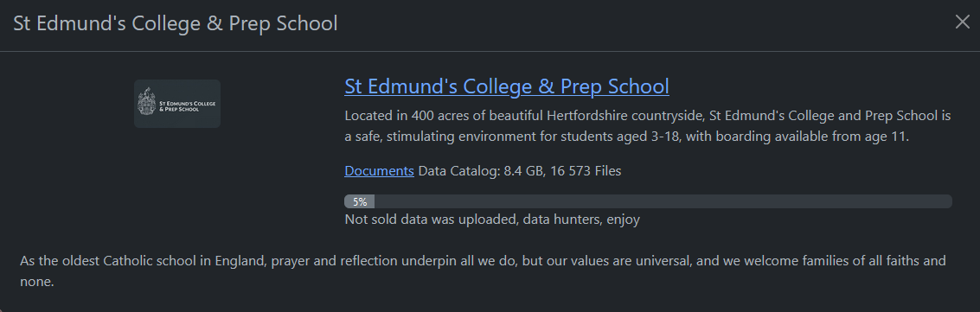Click the '5%' progress label
This screenshot has width=980, height=312.
[x=359, y=201]
